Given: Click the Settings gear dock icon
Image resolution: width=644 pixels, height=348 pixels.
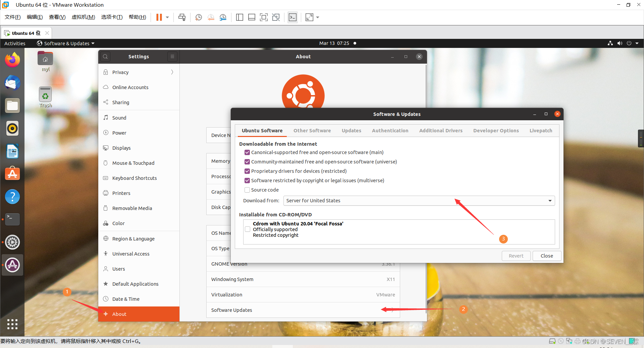Looking at the screenshot, I should point(12,242).
